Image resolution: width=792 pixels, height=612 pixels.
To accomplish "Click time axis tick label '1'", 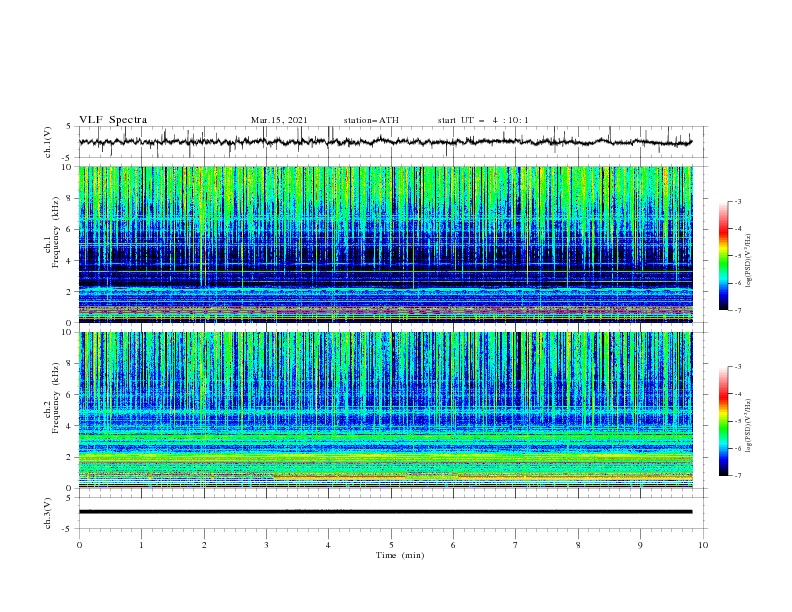I will tap(141, 545).
